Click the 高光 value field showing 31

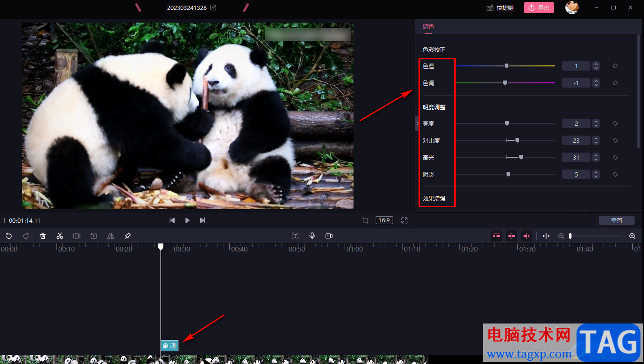pyautogui.click(x=576, y=157)
